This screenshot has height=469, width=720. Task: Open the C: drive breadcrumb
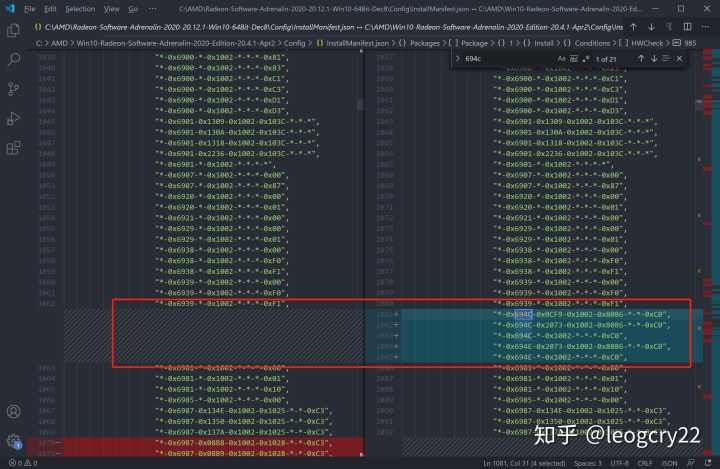tap(39, 43)
